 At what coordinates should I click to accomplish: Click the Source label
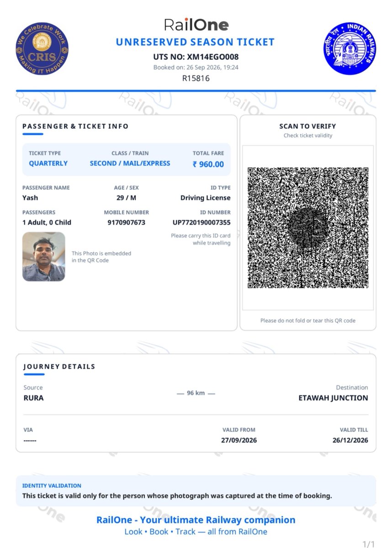pyautogui.click(x=33, y=387)
